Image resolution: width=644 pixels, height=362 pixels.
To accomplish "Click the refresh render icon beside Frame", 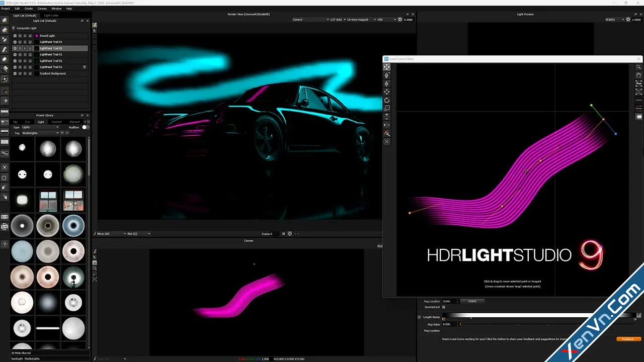I will (290, 234).
